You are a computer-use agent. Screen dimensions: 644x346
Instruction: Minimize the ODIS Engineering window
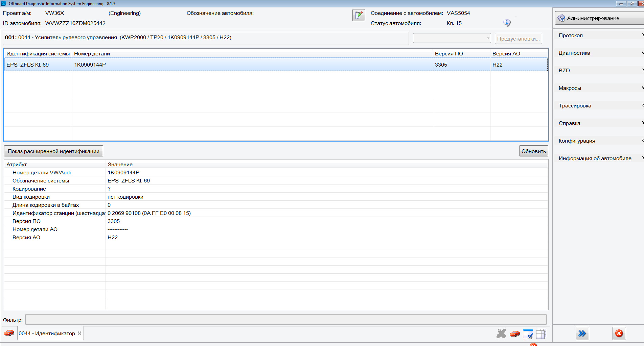point(621,4)
